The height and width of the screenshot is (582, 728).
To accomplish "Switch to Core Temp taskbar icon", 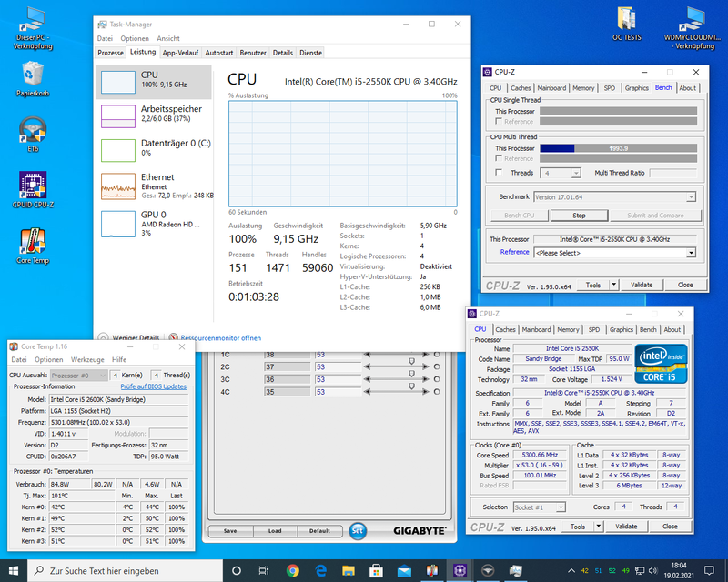I will (431, 570).
